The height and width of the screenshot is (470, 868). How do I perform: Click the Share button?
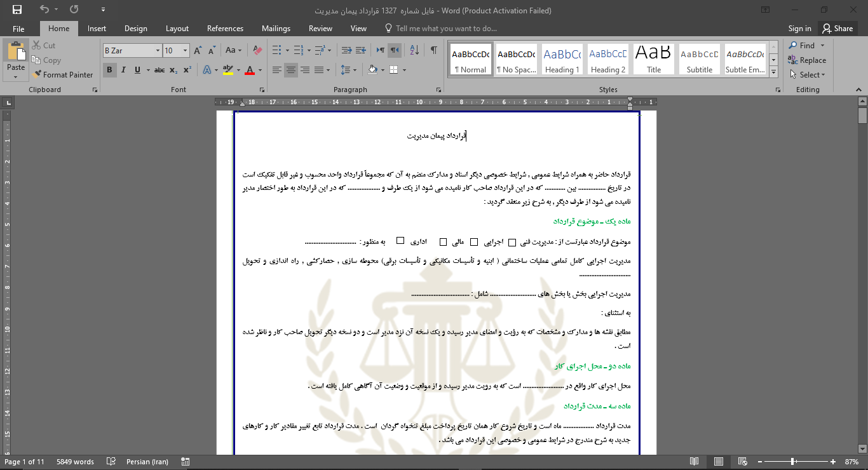click(837, 29)
